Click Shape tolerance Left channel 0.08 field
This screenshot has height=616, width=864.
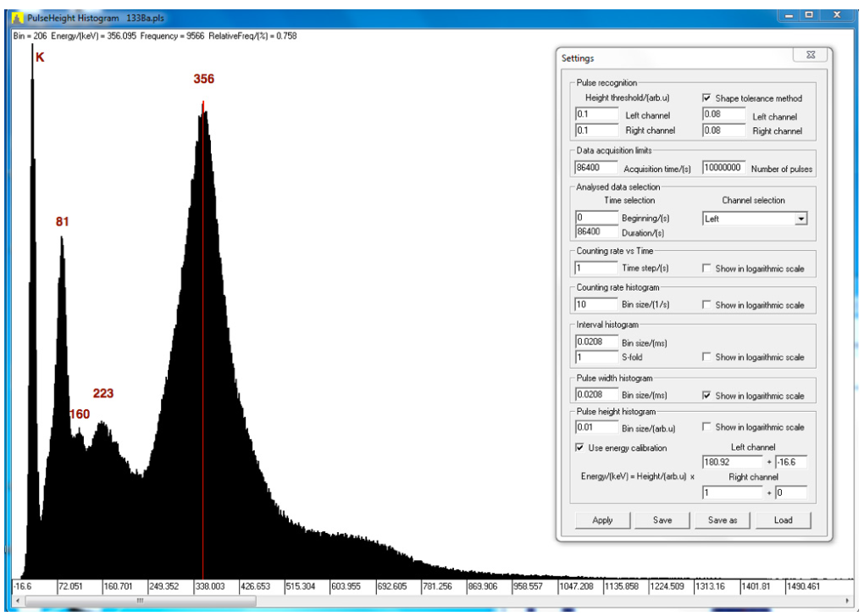[x=724, y=114]
